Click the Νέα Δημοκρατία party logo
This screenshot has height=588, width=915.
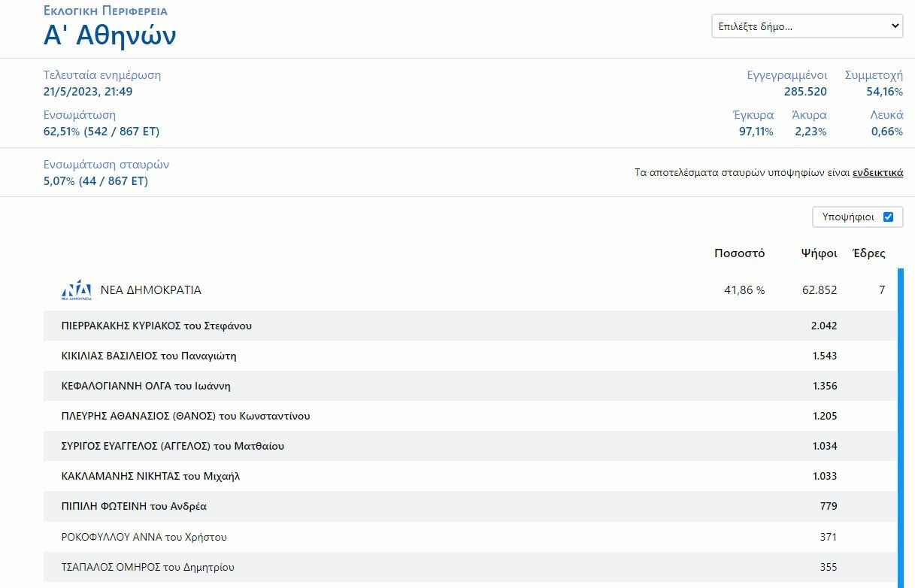point(76,290)
